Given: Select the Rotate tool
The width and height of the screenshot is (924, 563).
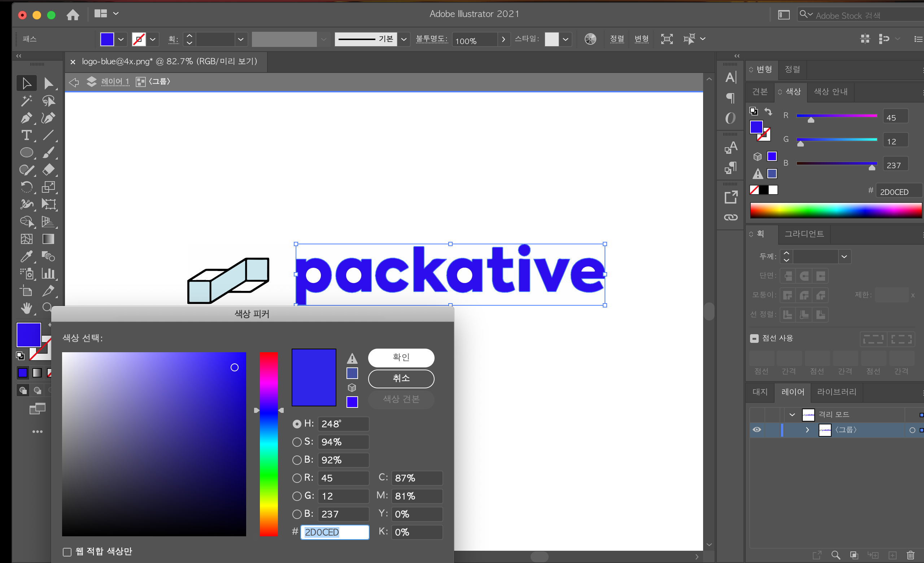Looking at the screenshot, I should [x=27, y=187].
